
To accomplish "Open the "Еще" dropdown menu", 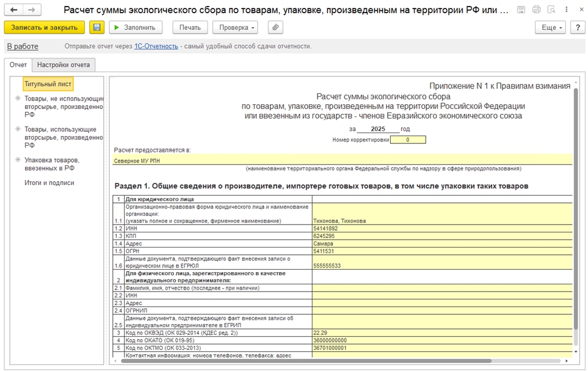I will click(x=550, y=27).
